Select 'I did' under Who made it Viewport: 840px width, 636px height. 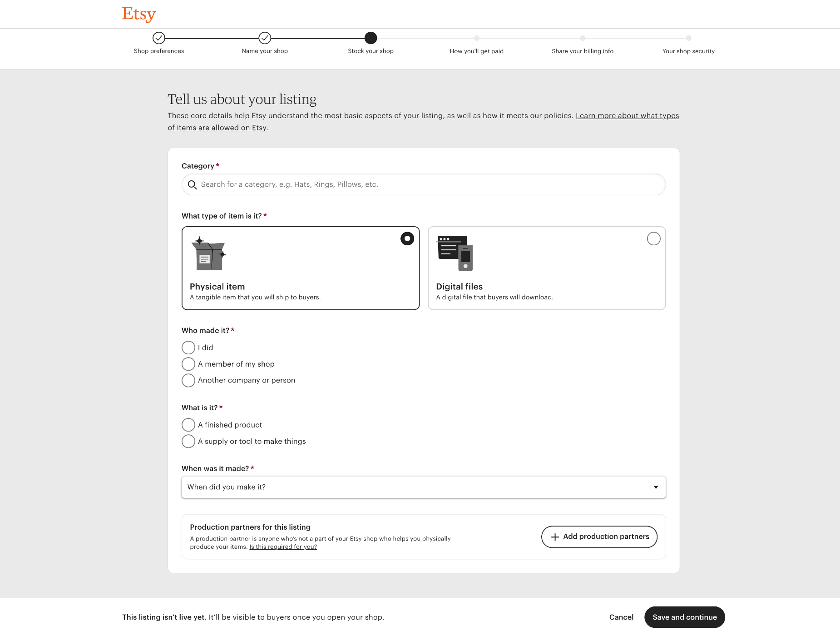click(x=188, y=348)
